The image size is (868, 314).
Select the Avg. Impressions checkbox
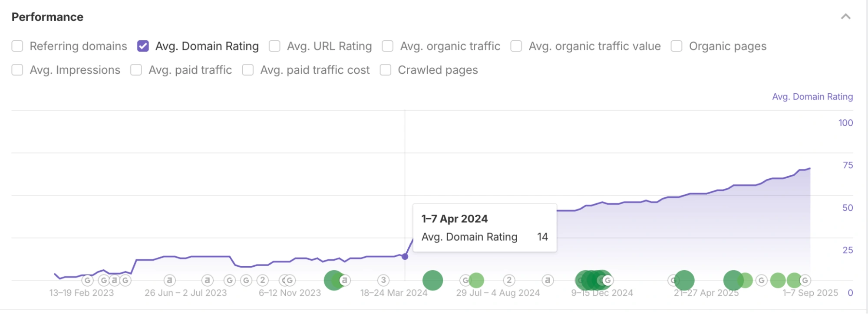pyautogui.click(x=17, y=70)
